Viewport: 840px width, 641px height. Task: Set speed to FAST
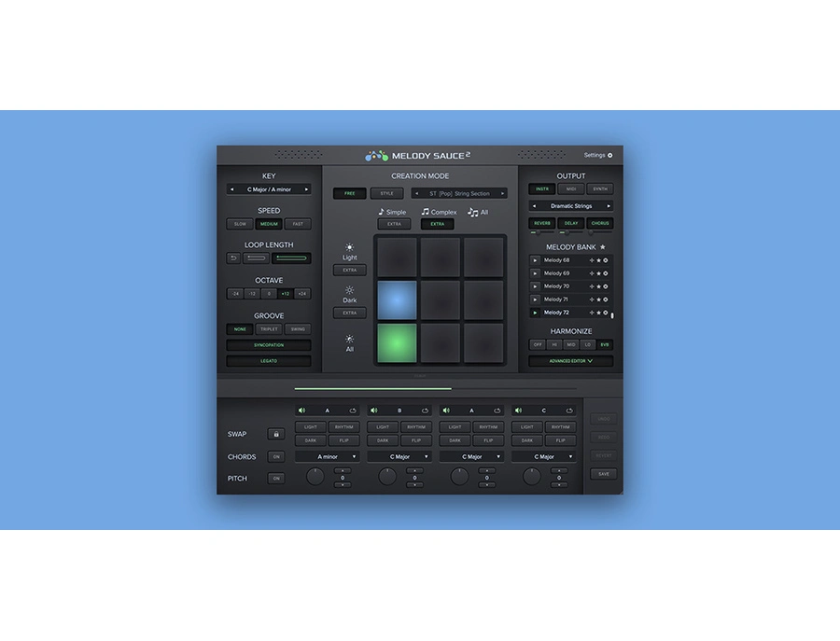(299, 224)
